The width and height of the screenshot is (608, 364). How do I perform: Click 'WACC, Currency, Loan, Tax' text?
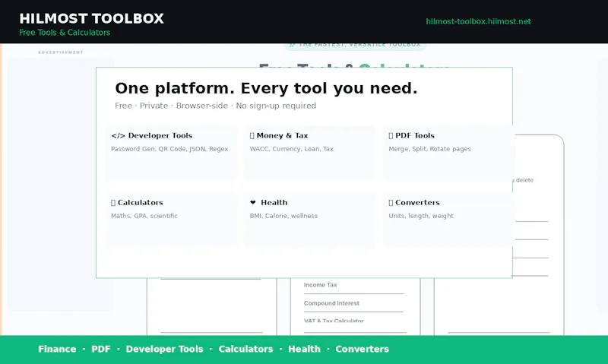(x=292, y=149)
